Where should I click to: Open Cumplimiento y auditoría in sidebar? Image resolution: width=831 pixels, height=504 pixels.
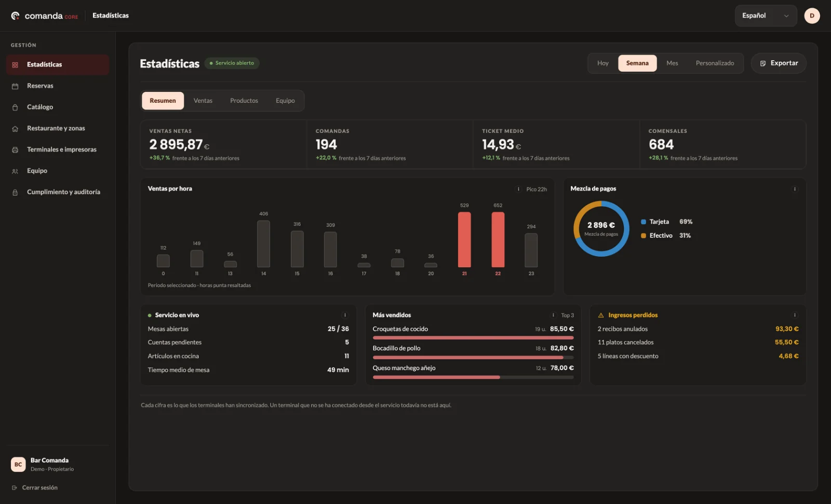58,193
